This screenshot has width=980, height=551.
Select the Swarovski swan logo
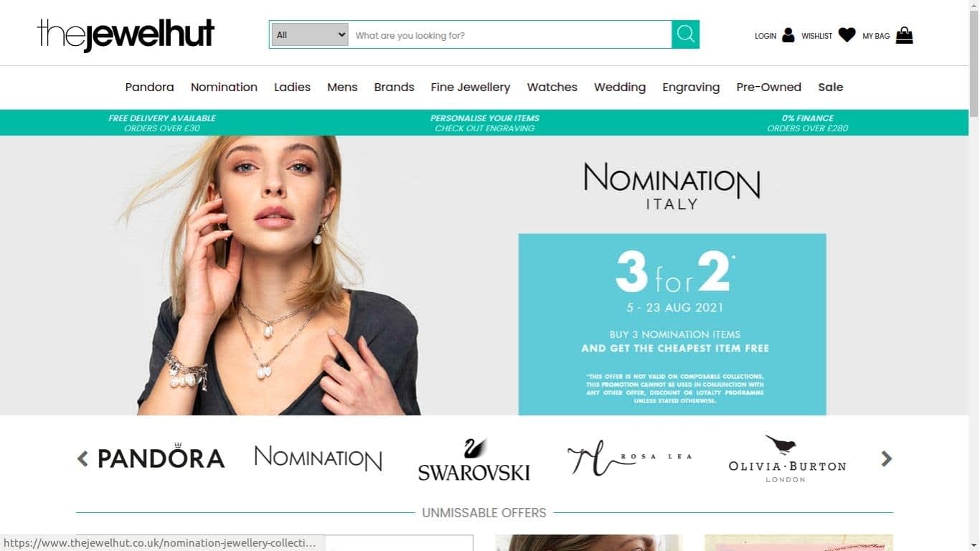(x=473, y=459)
